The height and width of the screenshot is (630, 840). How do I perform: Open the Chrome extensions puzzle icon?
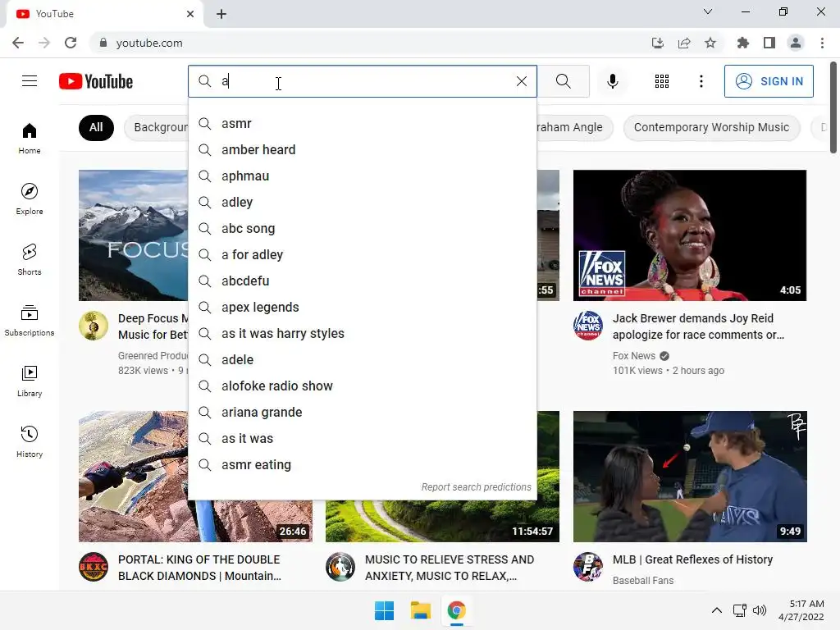click(742, 43)
